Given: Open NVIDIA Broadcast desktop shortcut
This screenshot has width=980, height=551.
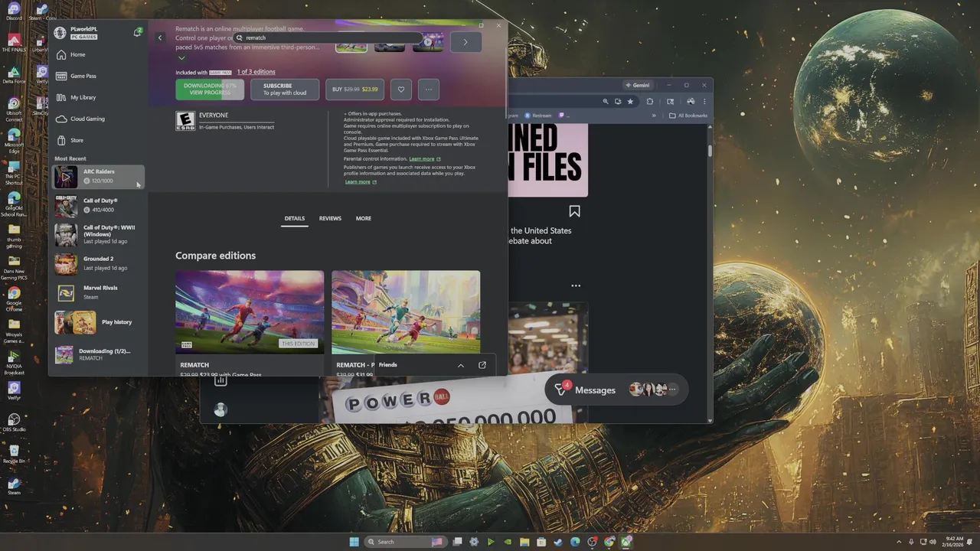Looking at the screenshot, I should pos(14,363).
